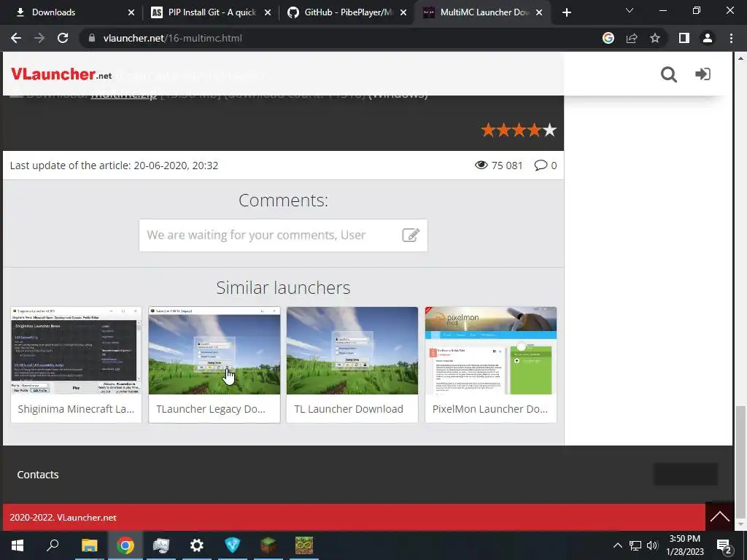The height and width of the screenshot is (560, 747).
Task: Open the Chrome profile icon
Action: point(708,38)
